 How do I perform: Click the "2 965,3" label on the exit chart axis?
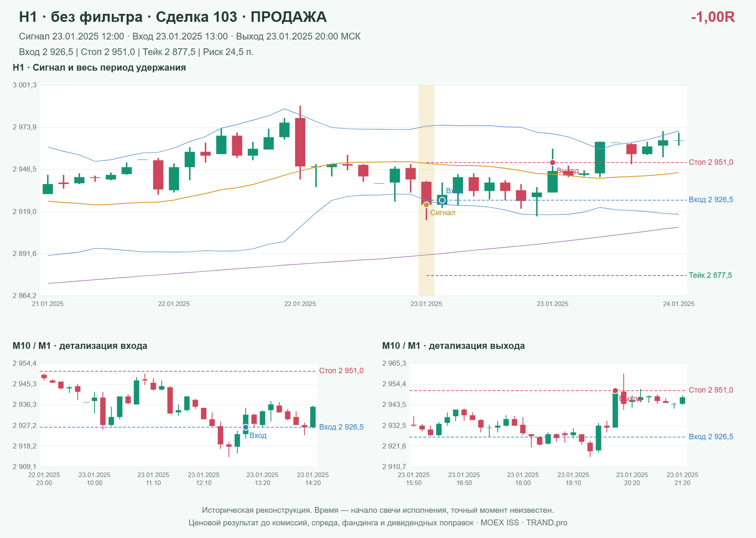pyautogui.click(x=394, y=364)
